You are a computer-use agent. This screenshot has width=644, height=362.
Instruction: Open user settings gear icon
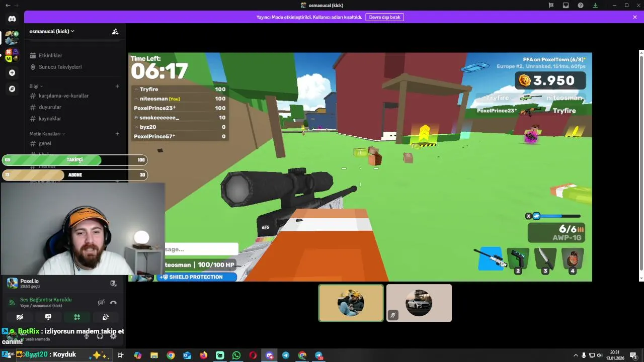(113, 336)
